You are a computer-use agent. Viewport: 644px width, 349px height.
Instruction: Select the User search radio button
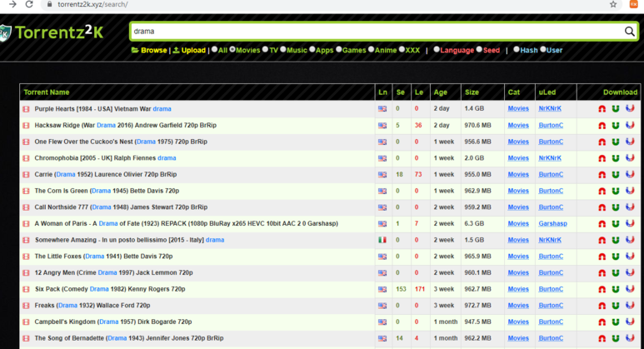click(x=543, y=50)
